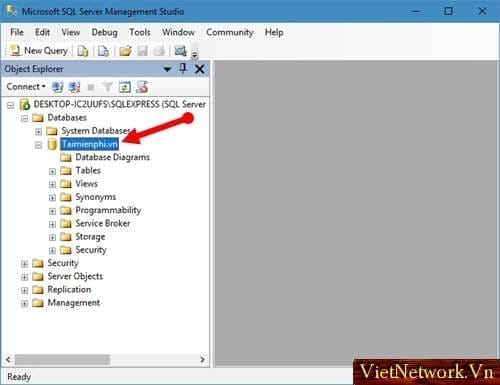Expand the Tables node
The width and height of the screenshot is (500, 385).
(52, 171)
